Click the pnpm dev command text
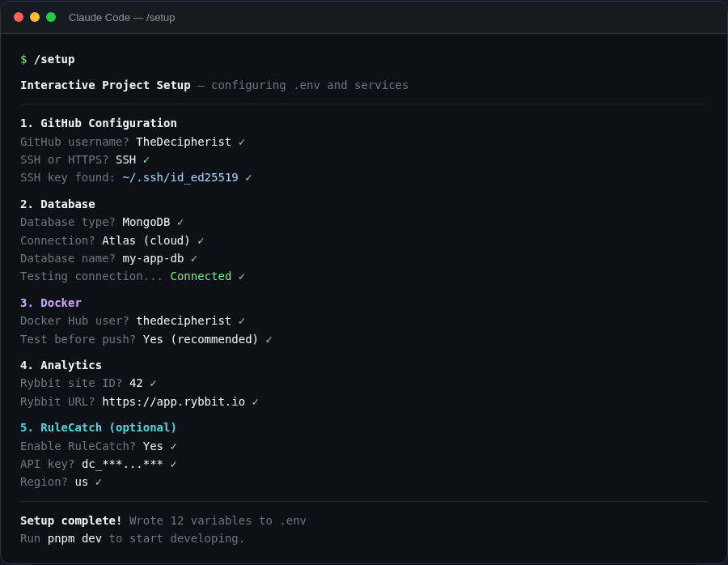This screenshot has height=565, width=728. [x=75, y=538]
